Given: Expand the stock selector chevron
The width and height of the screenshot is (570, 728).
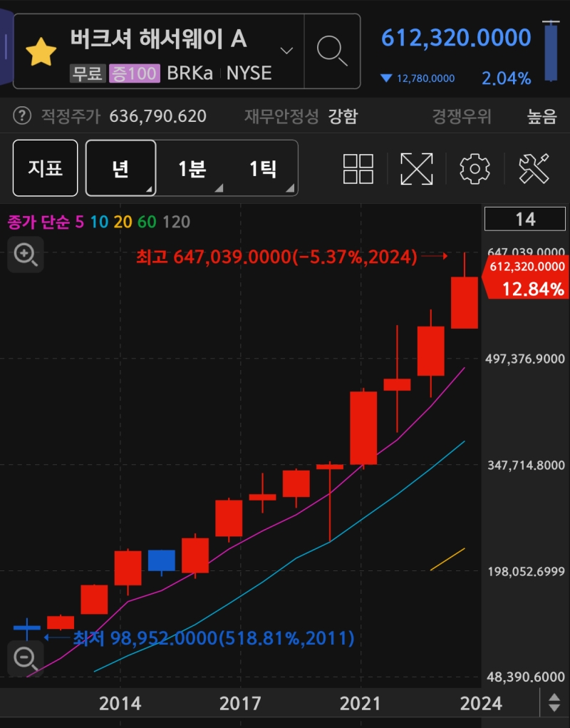Looking at the screenshot, I should pyautogui.click(x=286, y=50).
